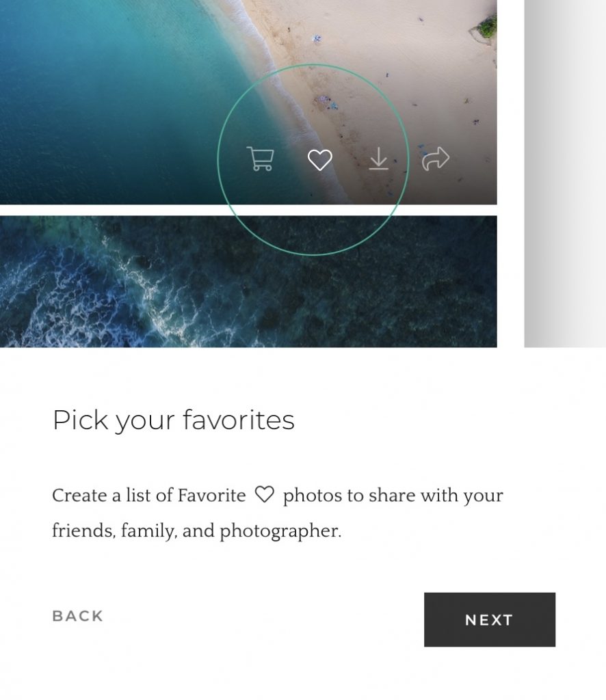Viewport: 606px width, 700px height.
Task: Click the white gap between photos
Action: (248, 211)
